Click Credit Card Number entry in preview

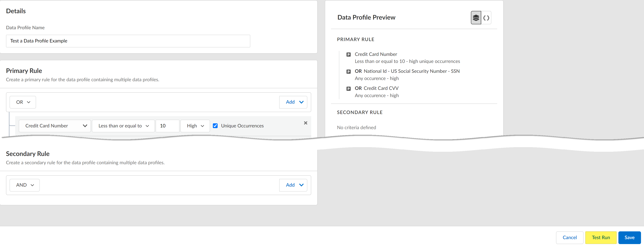[x=376, y=54]
